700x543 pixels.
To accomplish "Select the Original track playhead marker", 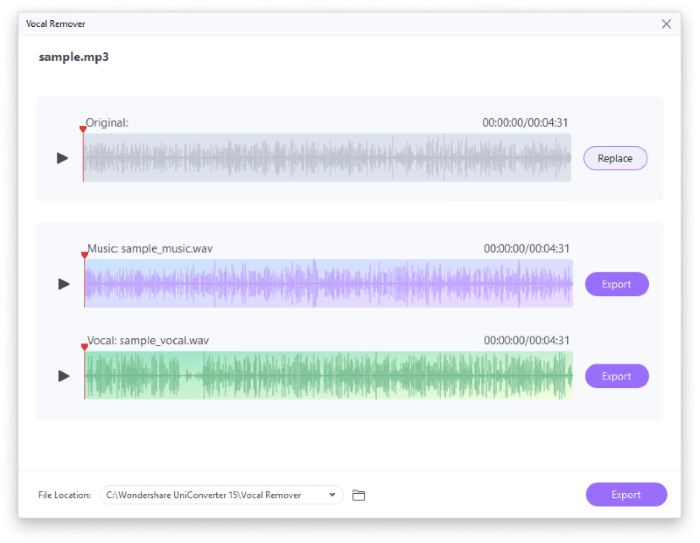I will click(83, 129).
